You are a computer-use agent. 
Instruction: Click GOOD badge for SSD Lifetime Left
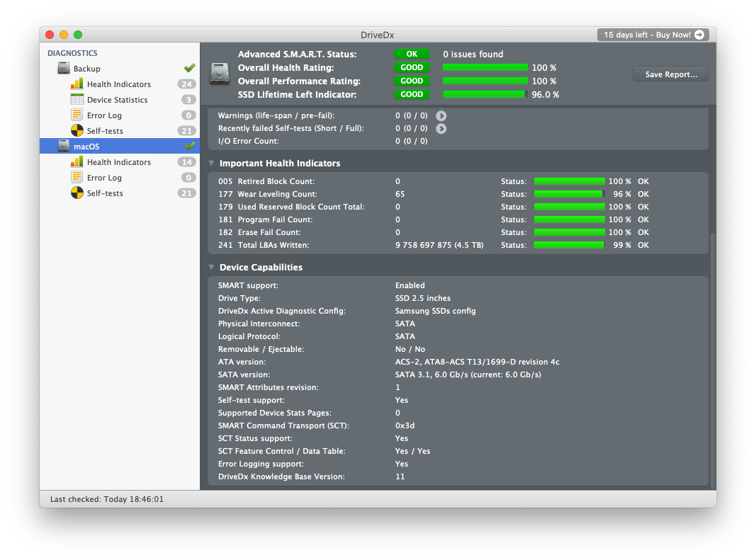[x=412, y=94]
